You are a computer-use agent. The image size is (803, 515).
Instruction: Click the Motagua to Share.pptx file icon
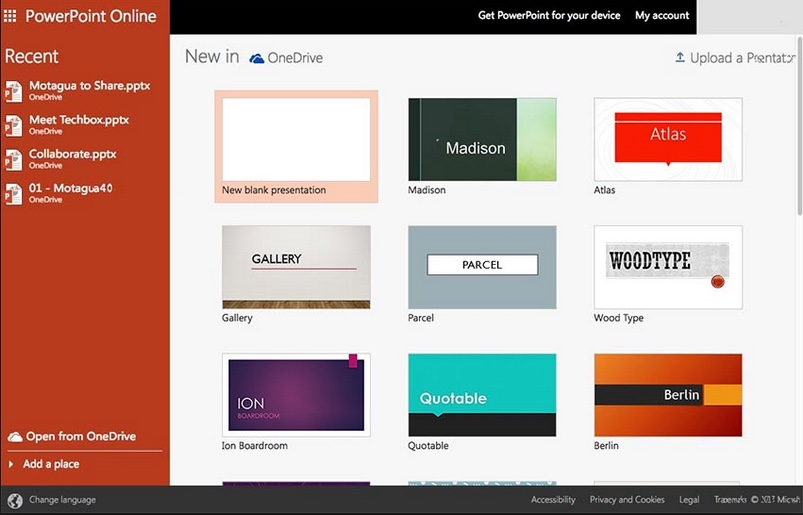coord(13,92)
